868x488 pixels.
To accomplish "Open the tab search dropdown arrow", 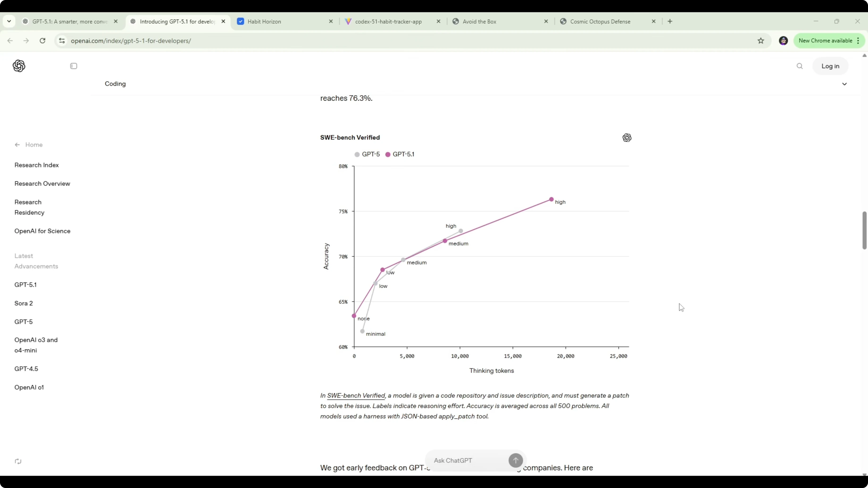I will point(9,21).
